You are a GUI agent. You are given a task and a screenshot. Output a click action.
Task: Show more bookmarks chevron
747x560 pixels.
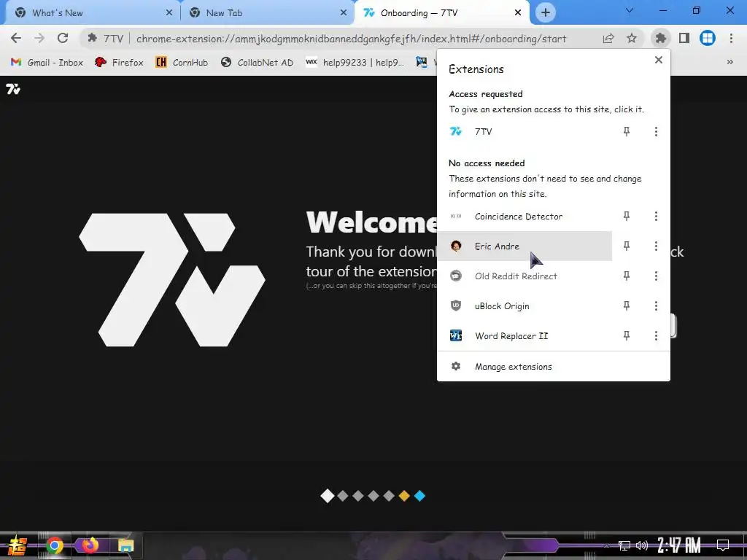click(729, 63)
